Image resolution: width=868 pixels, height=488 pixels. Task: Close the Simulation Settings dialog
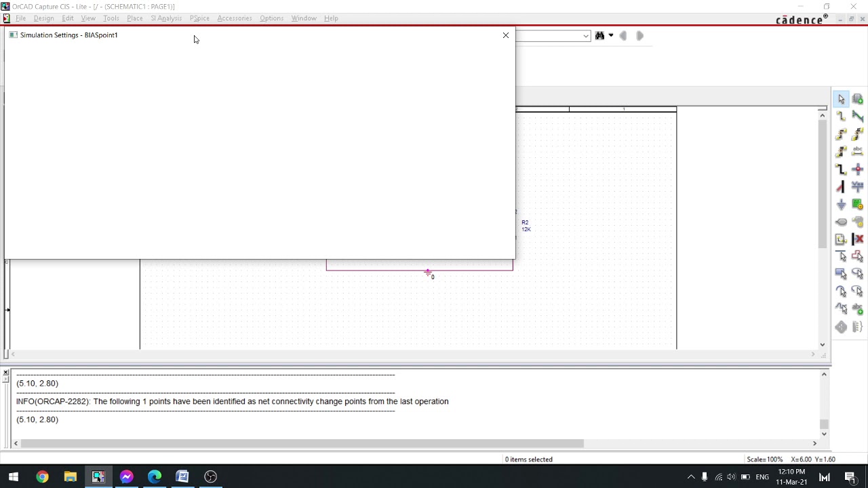pos(506,35)
